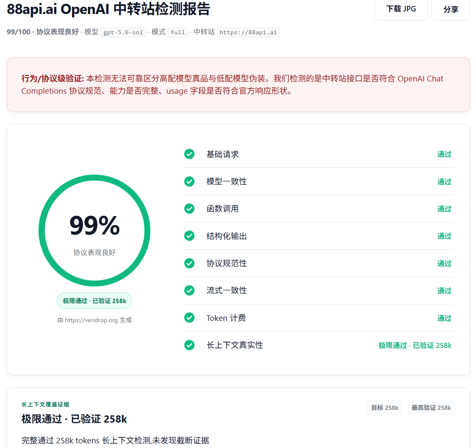476x448 pixels.
Task: Click the 99% score ring
Action: click(94, 231)
